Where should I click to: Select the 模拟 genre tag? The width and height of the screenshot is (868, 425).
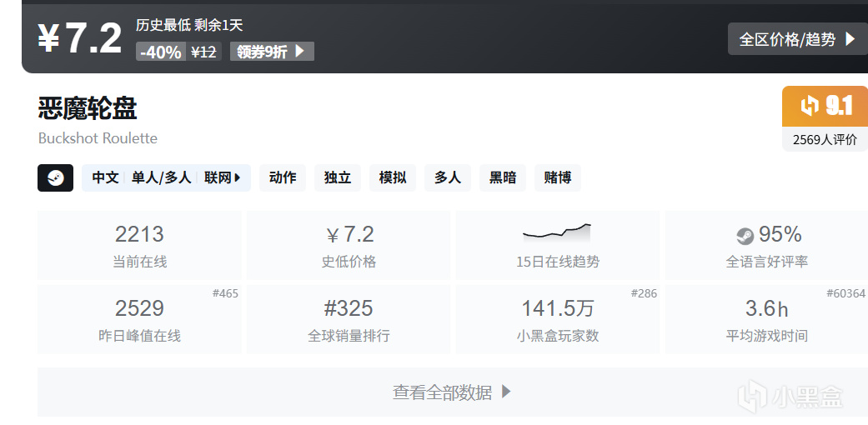tap(393, 177)
